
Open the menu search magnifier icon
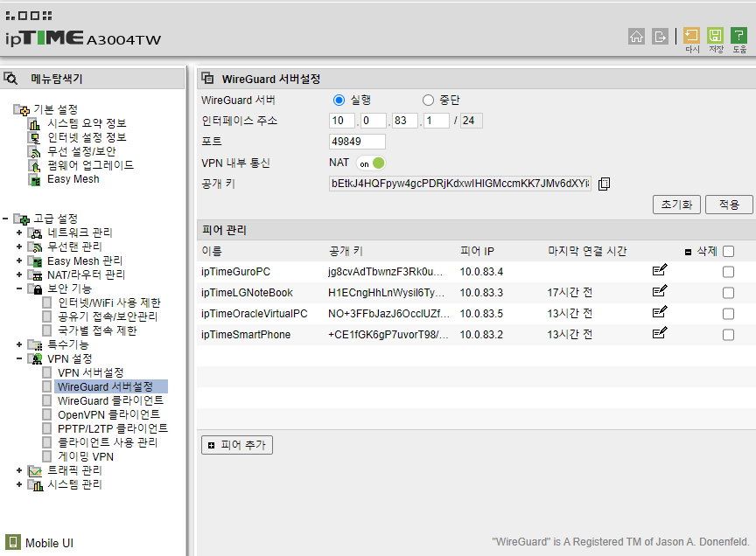tap(10, 78)
